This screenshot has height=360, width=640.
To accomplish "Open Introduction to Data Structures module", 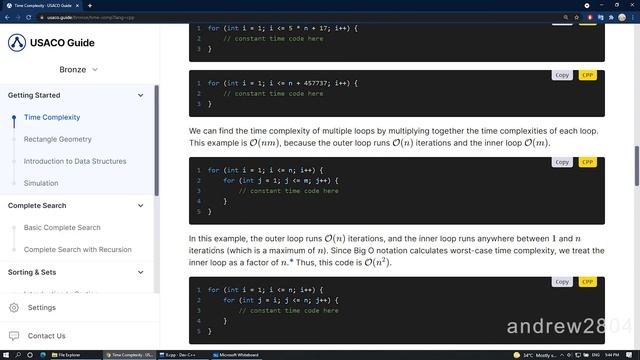I will coord(75,161).
